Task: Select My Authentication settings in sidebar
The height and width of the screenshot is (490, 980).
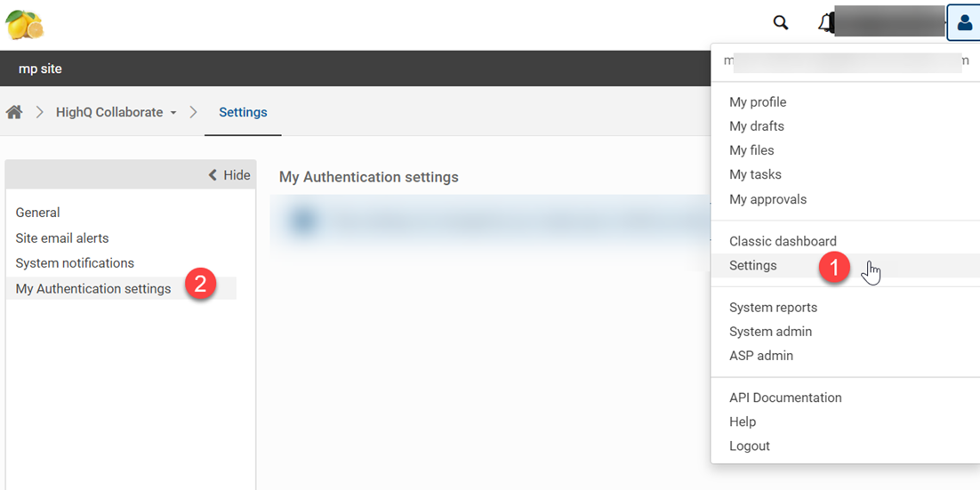Action: click(93, 289)
